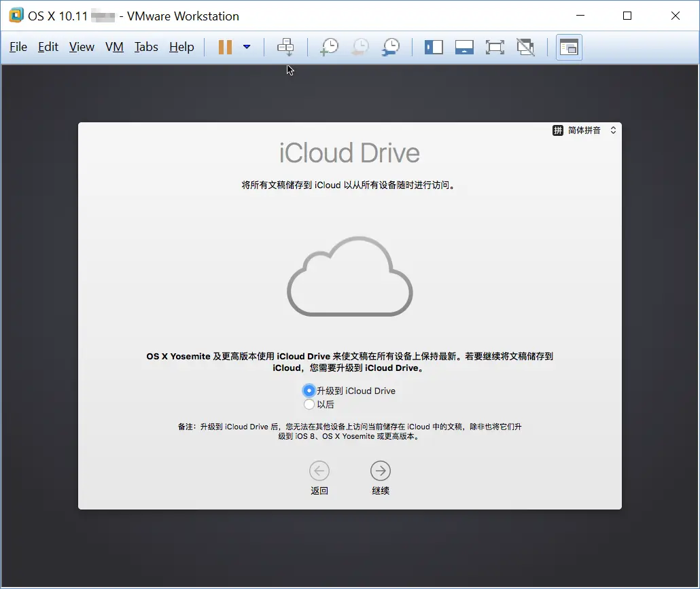Suspend the virtual machine
The image size is (700, 589).
coord(225,47)
